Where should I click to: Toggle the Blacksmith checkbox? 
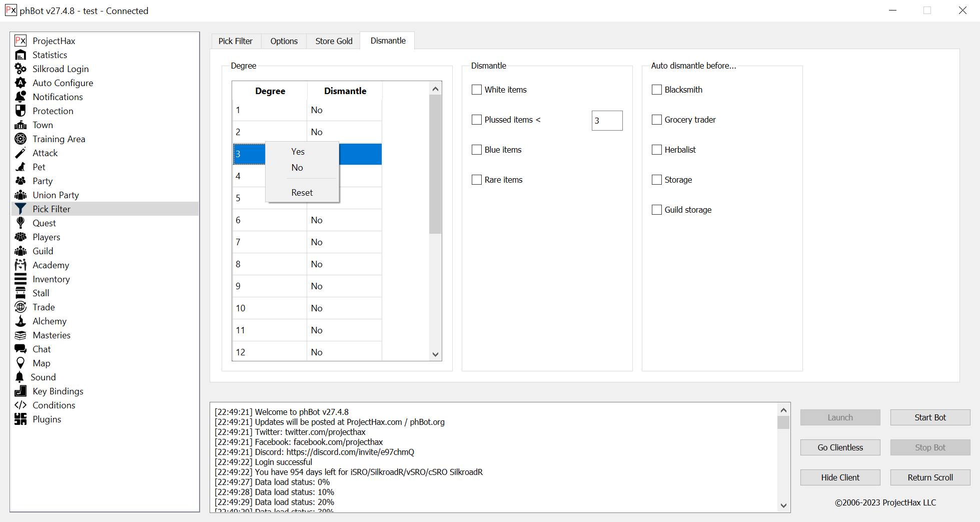(x=657, y=90)
